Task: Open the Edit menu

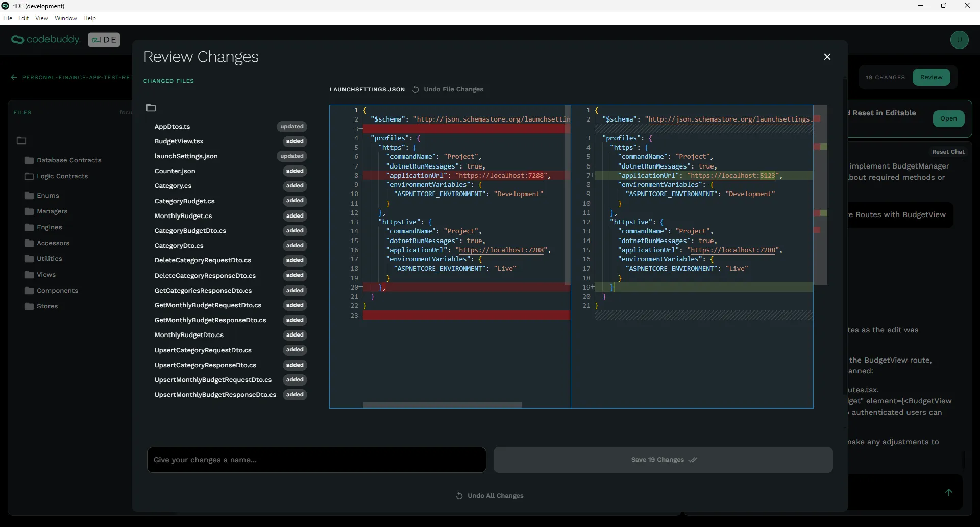Action: [x=23, y=18]
